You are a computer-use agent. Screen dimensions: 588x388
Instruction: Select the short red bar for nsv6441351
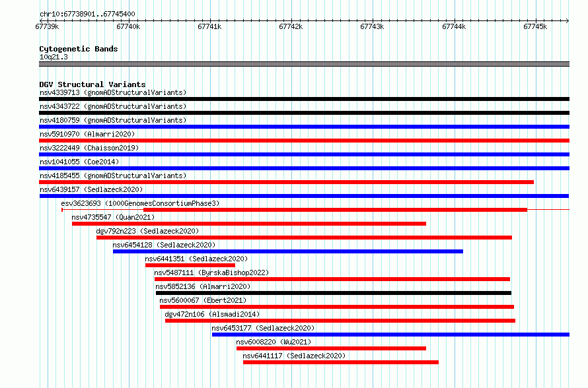pos(190,265)
